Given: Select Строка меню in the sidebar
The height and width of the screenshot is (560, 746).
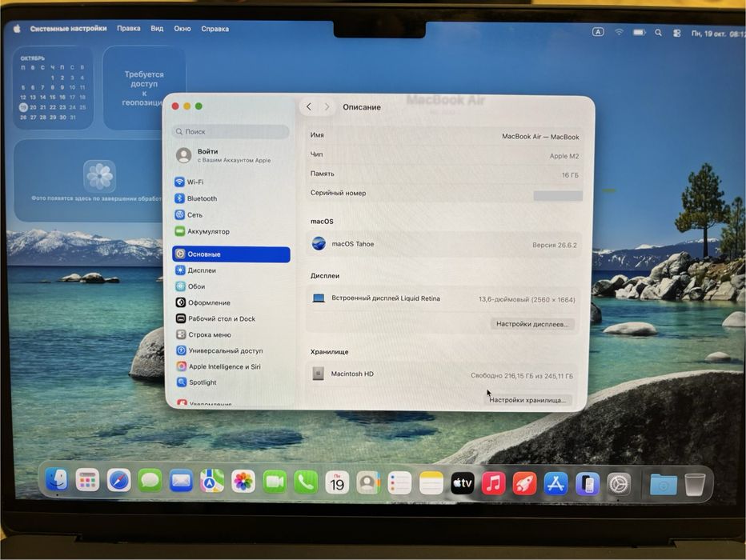Looking at the screenshot, I should 231,334.
